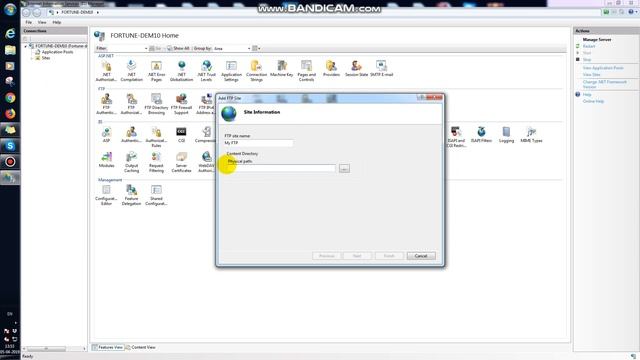Click Cancel in Add FTP Site dialog

tap(421, 256)
